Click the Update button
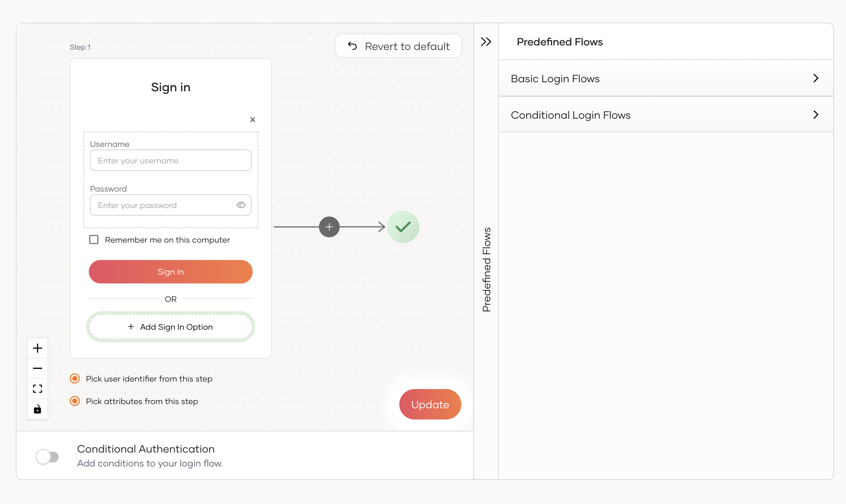Image resolution: width=846 pixels, height=504 pixels. click(x=430, y=404)
